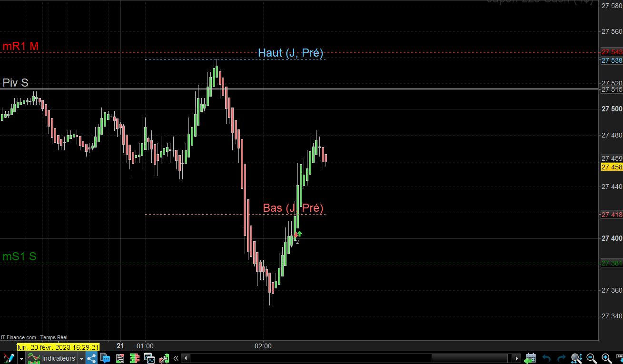Screen dimensions: 623x364
Task: Click the 27 440 price axis value
Action: click(612, 187)
